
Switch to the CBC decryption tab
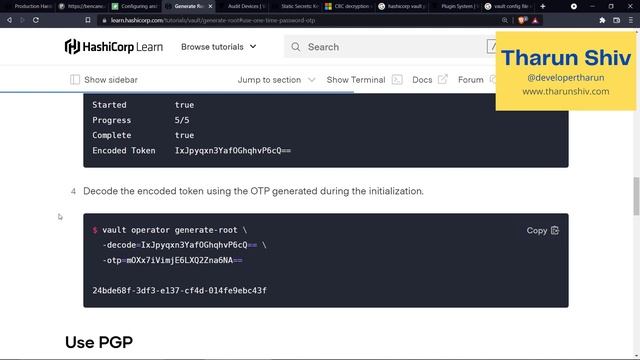tap(348, 6)
